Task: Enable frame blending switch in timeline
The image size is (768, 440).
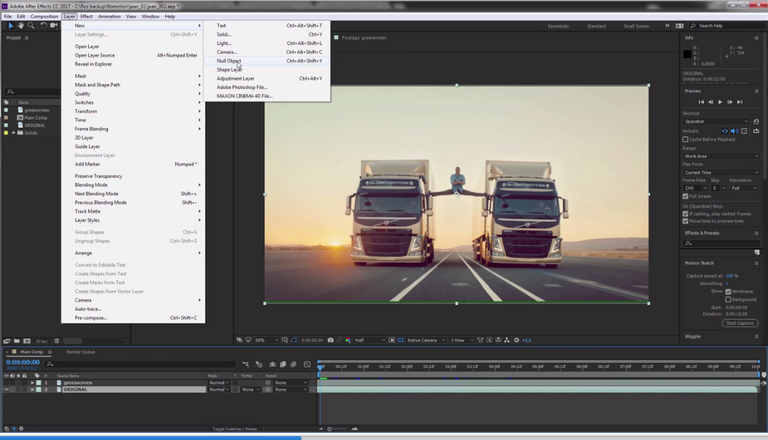Action: 283,364
